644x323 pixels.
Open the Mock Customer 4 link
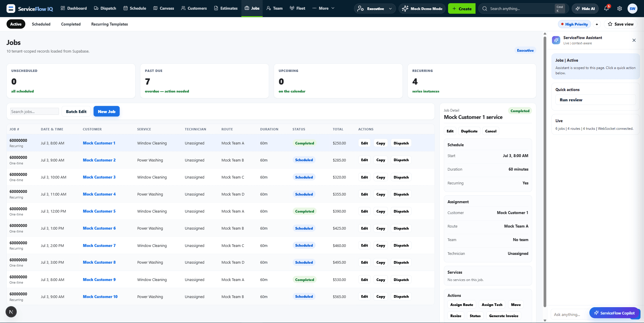tap(99, 194)
